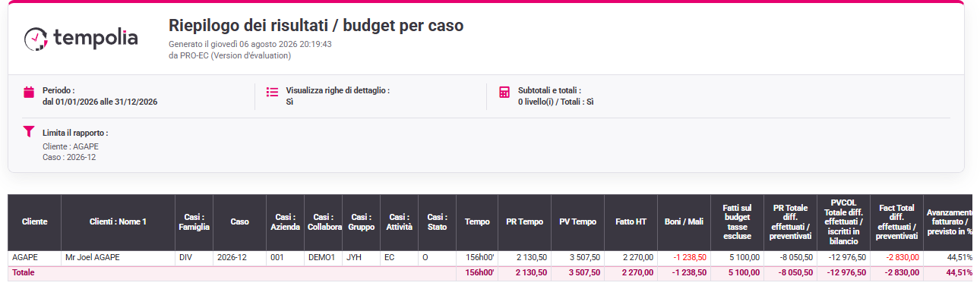Click the list icon for Visualizza righe di dettaglio

pos(273,92)
